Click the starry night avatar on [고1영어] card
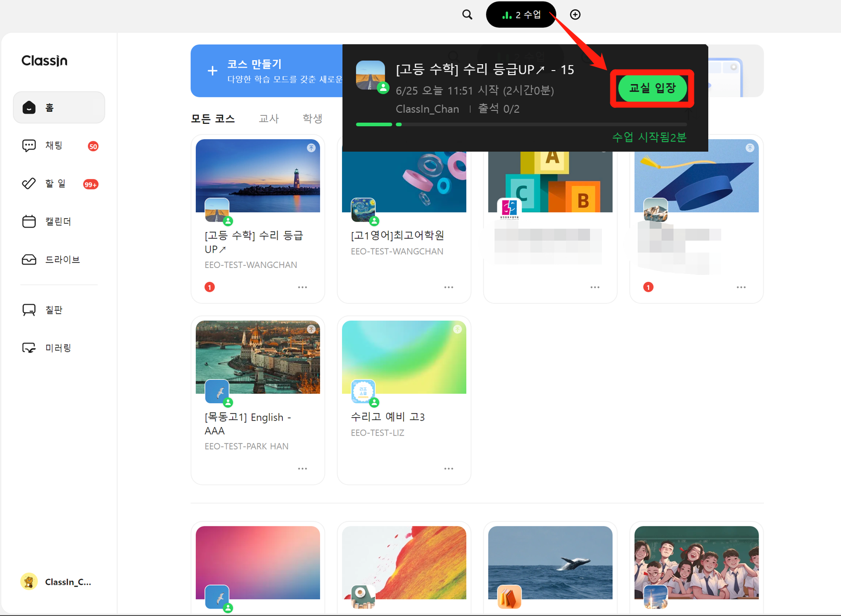 [363, 210]
